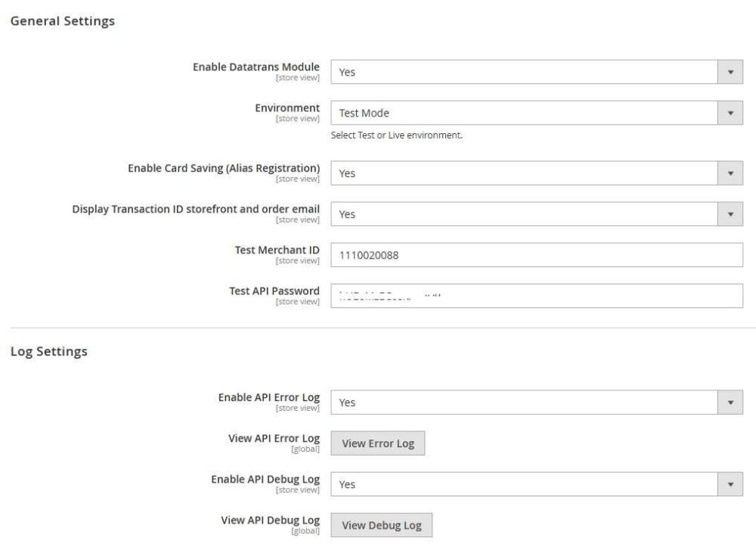Click the Enable Datatrans Module label text

coord(256,67)
